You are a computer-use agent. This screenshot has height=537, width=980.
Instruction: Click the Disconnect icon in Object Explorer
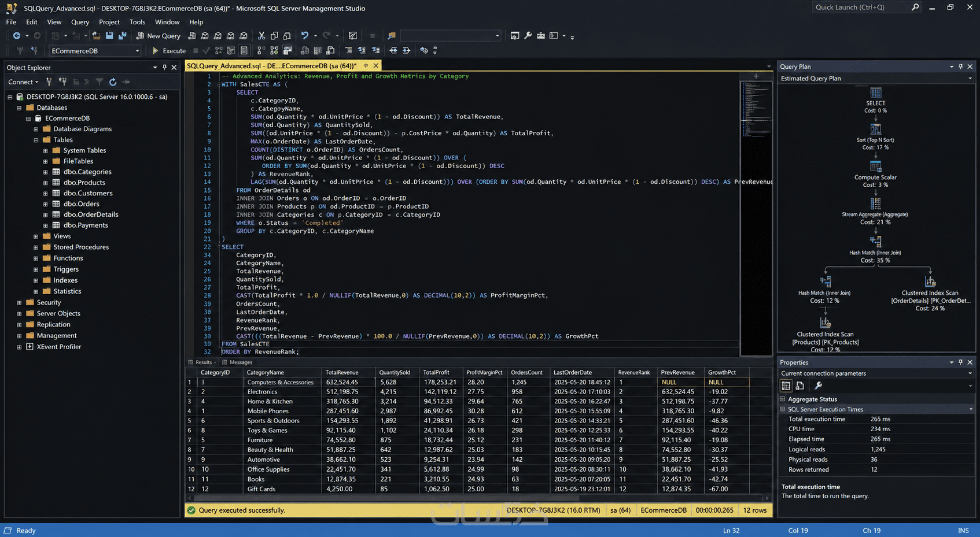tap(62, 82)
